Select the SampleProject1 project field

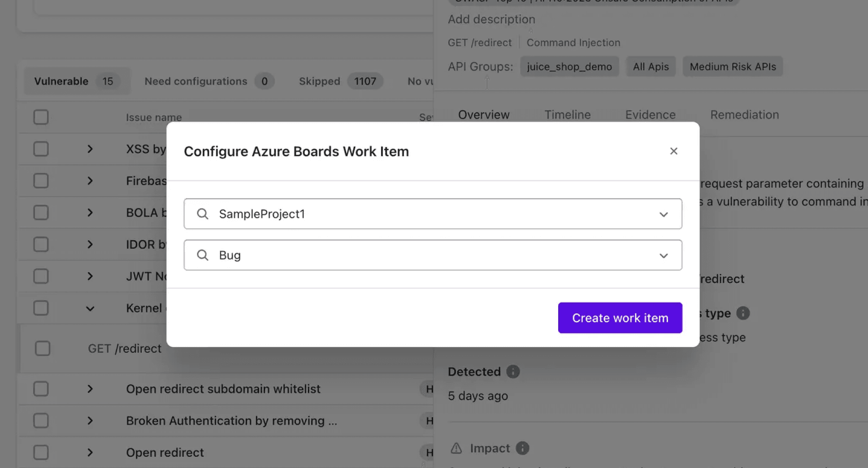[x=433, y=214]
